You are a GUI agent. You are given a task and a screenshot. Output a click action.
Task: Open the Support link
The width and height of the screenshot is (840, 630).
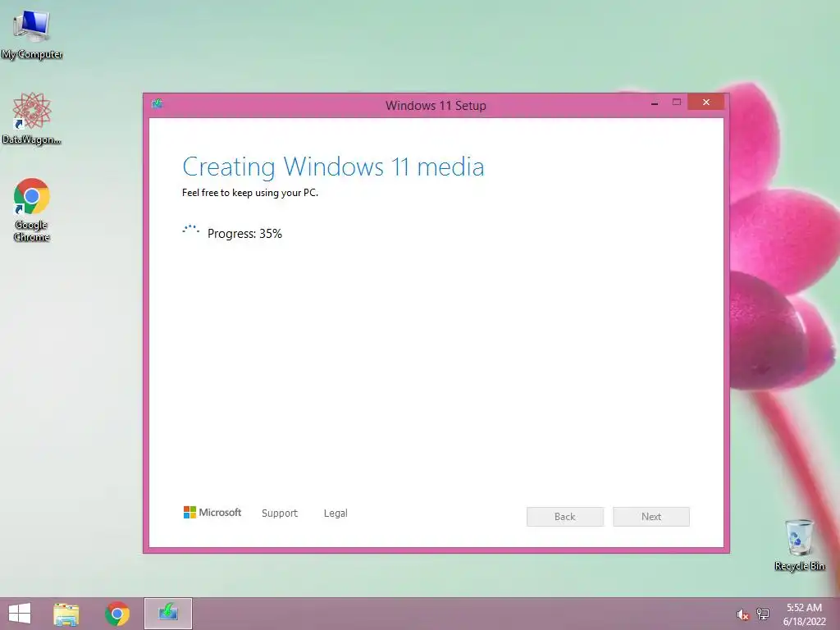click(280, 514)
